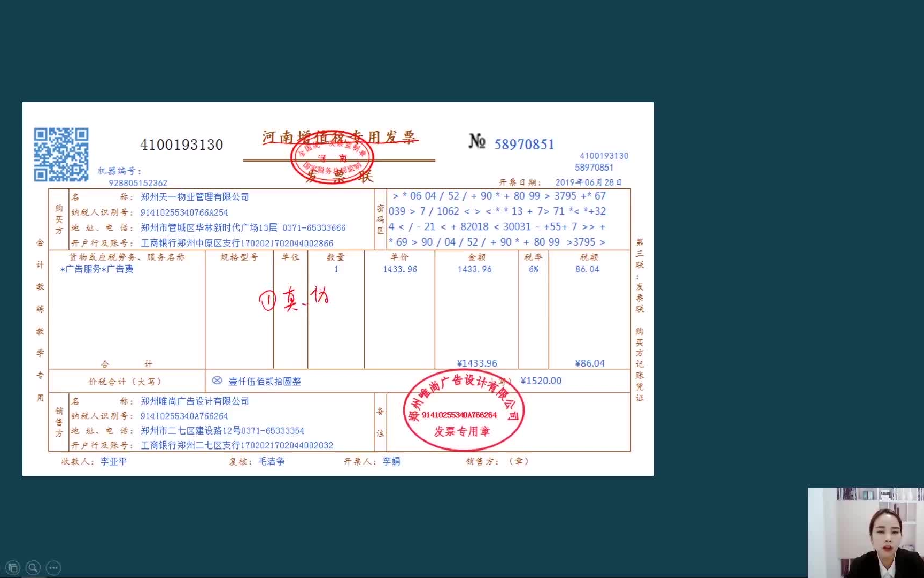Click the 销售方：（章） label
The width and height of the screenshot is (924, 578).
[x=497, y=461]
